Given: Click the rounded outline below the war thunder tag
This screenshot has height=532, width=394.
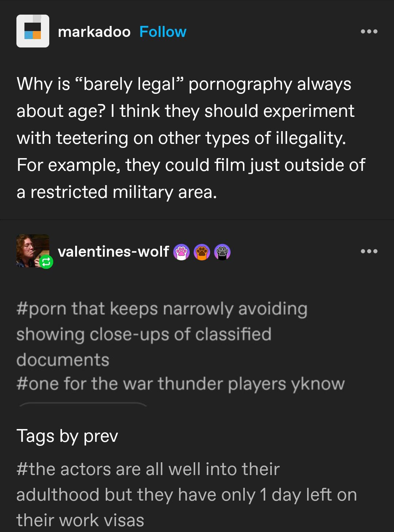Looking at the screenshot, I should pos(83,404).
